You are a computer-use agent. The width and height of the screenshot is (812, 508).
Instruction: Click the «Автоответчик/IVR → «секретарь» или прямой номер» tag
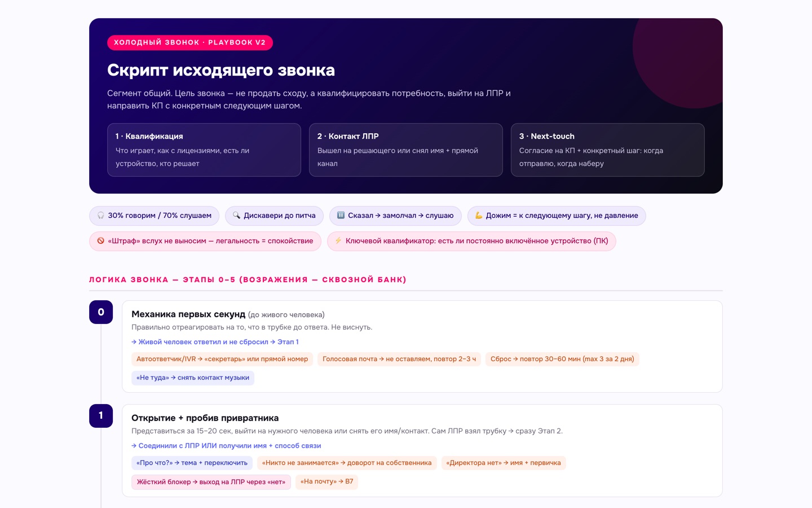click(x=222, y=359)
